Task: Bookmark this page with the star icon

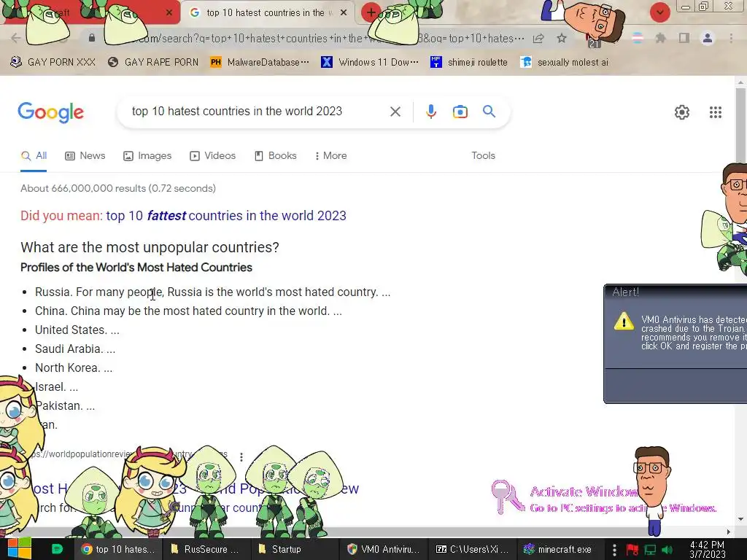Action: pyautogui.click(x=562, y=39)
